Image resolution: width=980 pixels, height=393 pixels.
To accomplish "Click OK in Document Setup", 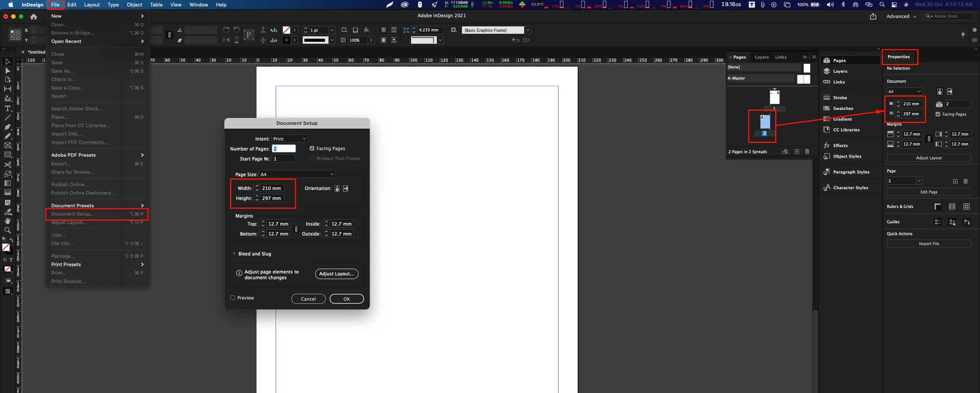I will [346, 299].
